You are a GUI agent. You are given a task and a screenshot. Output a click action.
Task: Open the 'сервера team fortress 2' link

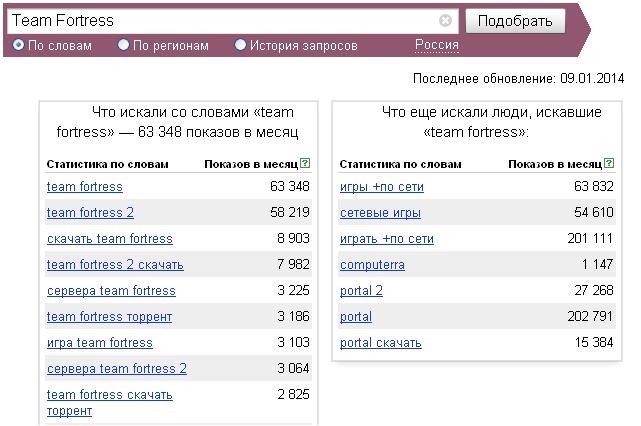pos(117,369)
